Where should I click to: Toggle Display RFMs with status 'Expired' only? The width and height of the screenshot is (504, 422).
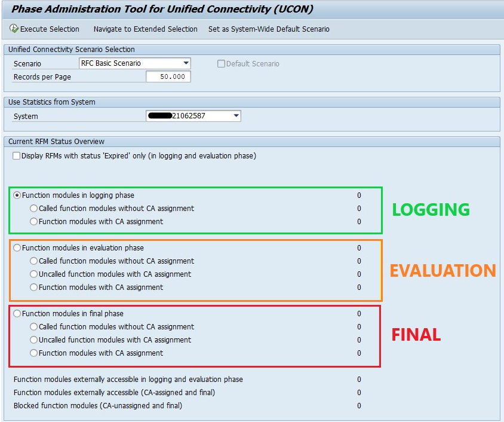16,156
